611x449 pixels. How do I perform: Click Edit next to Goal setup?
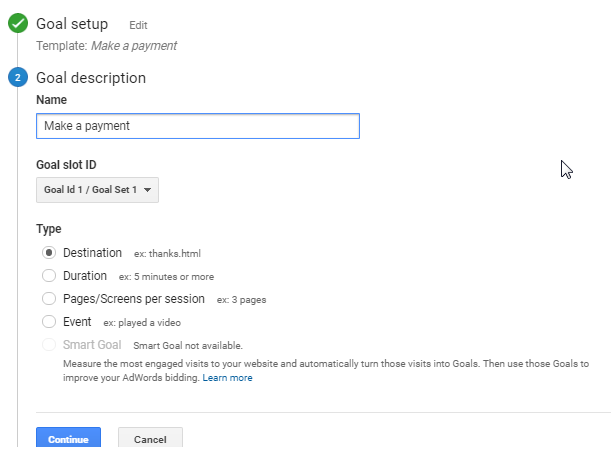(x=138, y=25)
